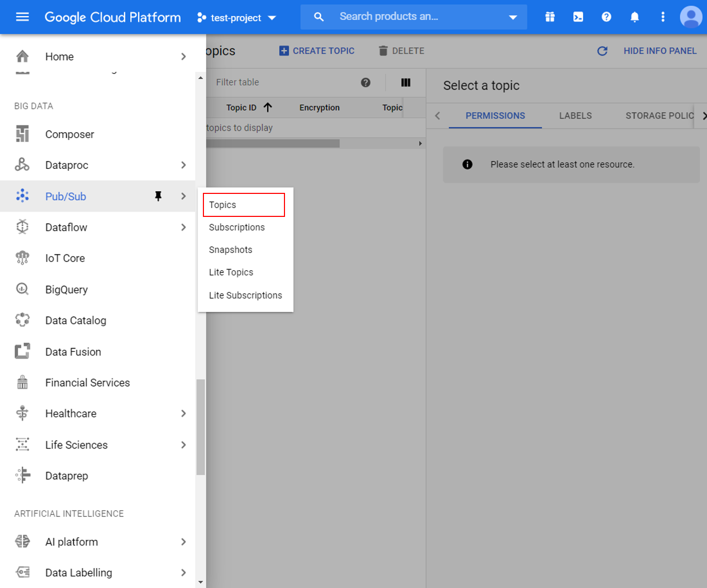This screenshot has height=588, width=707.
Task: Open the test-project selector dropdown
Action: coord(236,17)
